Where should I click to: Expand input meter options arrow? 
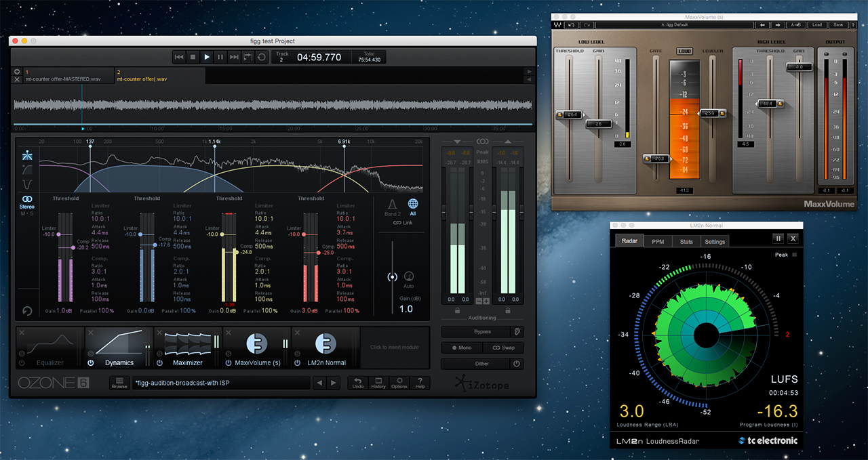point(457,142)
